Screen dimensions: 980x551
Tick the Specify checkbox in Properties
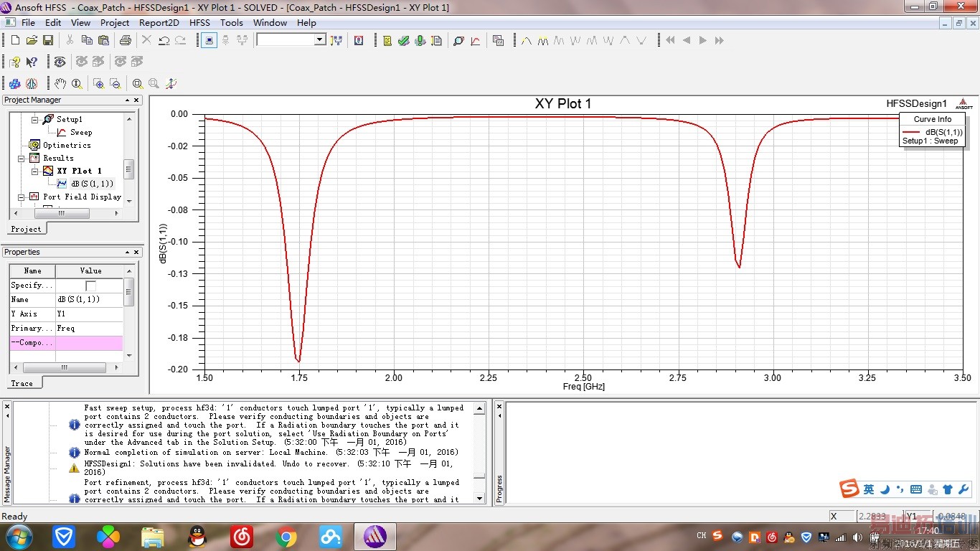tap(90, 286)
